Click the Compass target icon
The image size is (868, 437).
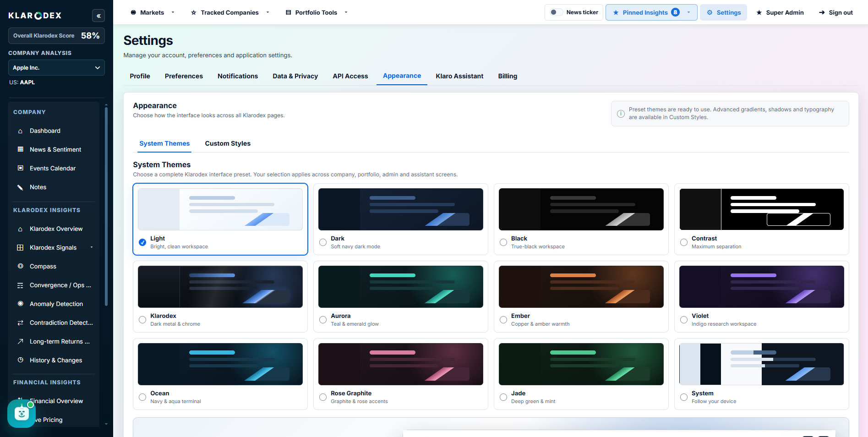click(20, 266)
